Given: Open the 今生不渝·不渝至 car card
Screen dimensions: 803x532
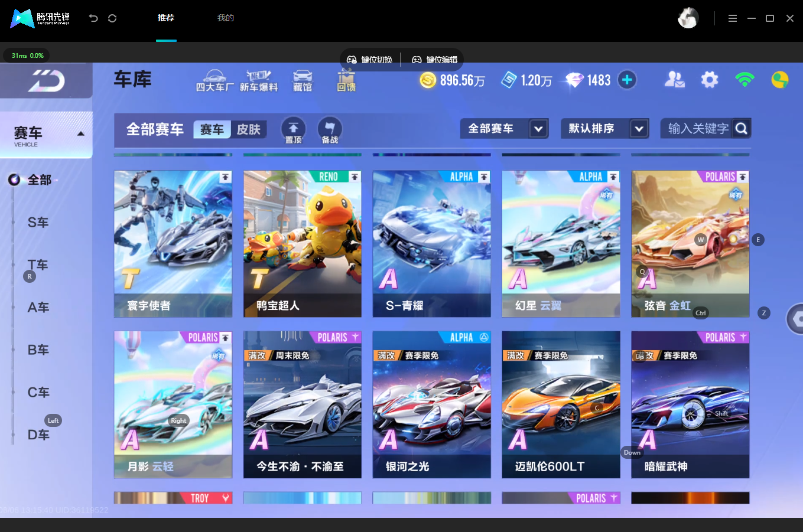Looking at the screenshot, I should (303, 404).
